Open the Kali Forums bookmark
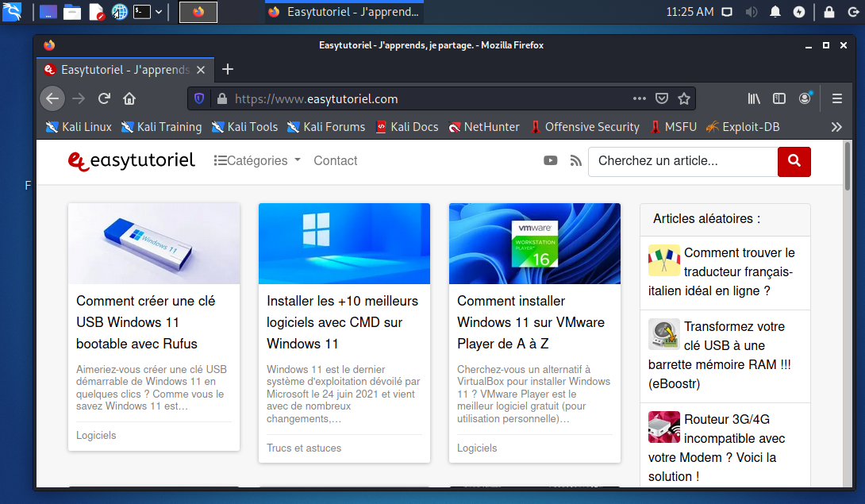 [326, 127]
